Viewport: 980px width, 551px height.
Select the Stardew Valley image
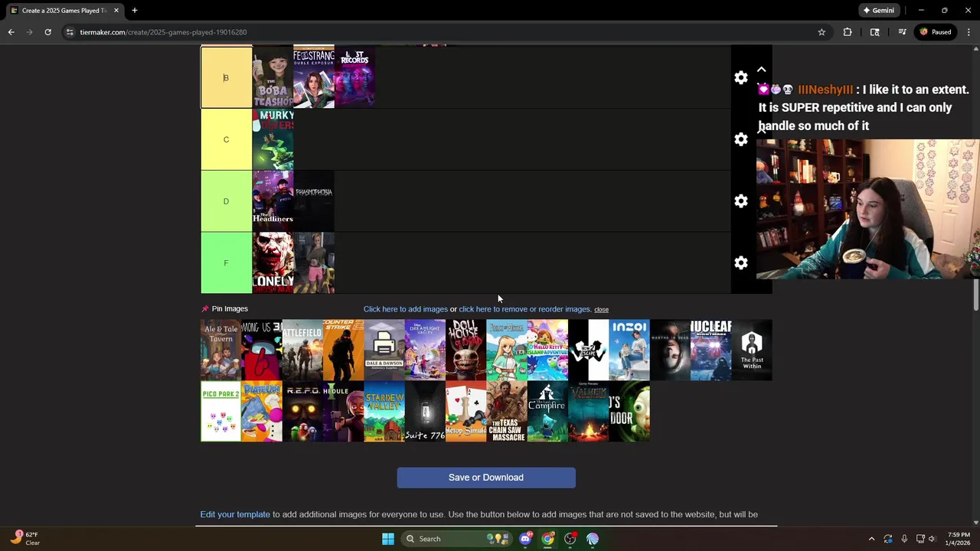(384, 412)
